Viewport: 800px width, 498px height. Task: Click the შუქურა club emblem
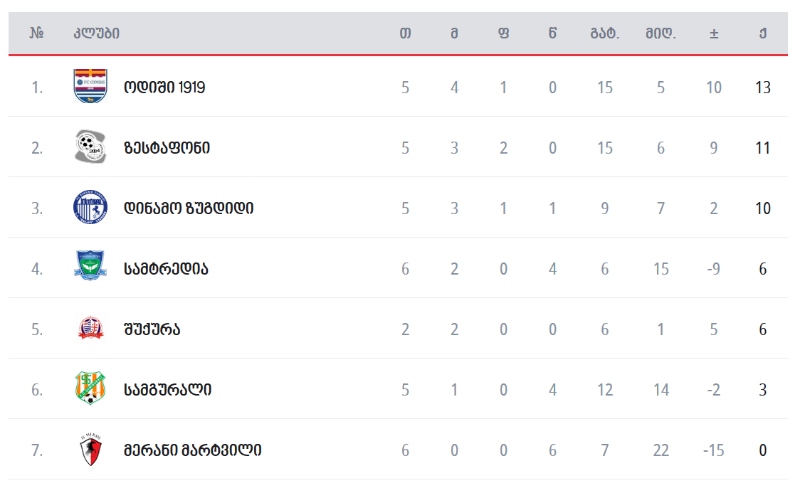tap(91, 328)
